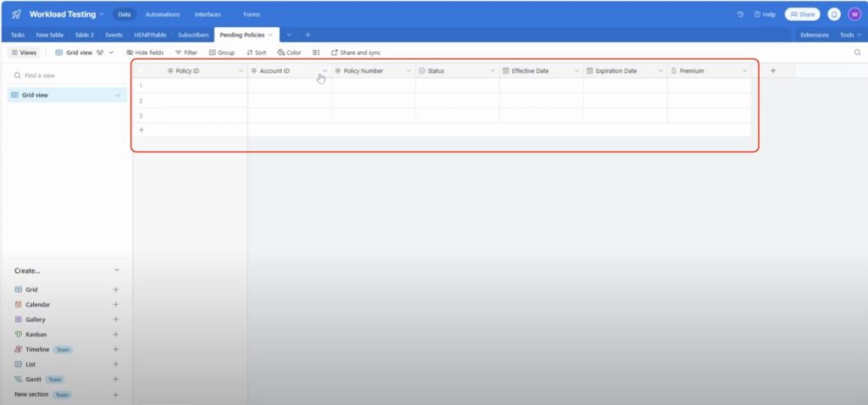
Task: Create a new Timeline view plus icon
Action: [115, 349]
